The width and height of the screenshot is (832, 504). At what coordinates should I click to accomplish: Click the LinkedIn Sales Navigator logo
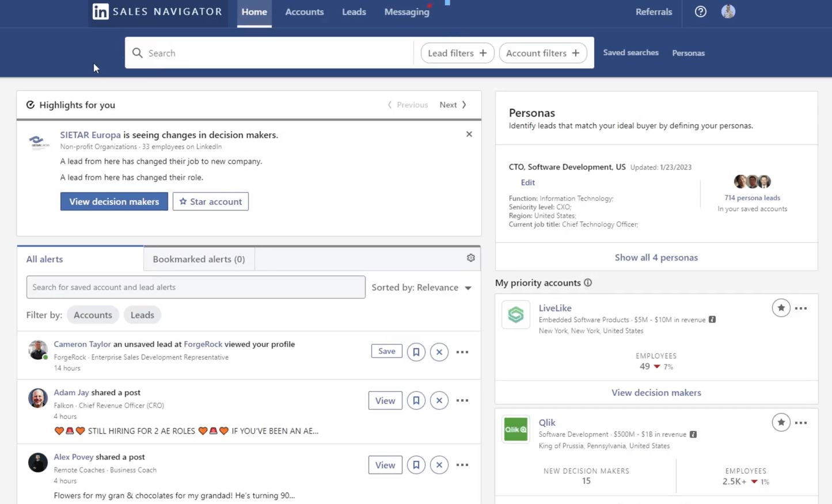(x=157, y=12)
